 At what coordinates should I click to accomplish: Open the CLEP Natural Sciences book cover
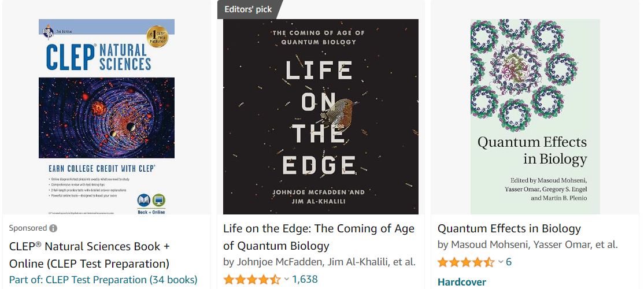point(107,117)
